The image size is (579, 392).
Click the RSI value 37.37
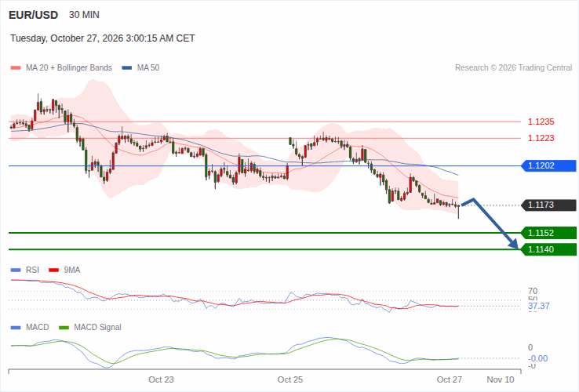tap(539, 306)
